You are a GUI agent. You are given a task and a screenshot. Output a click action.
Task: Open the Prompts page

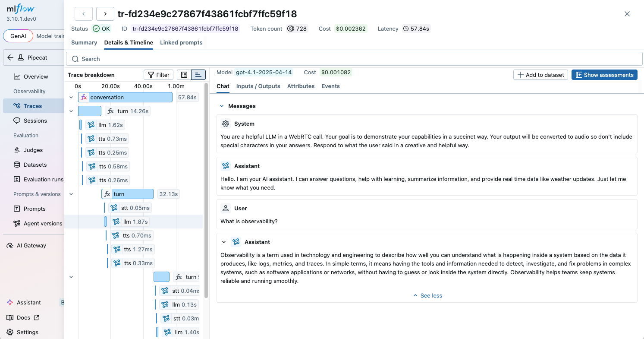35,209
